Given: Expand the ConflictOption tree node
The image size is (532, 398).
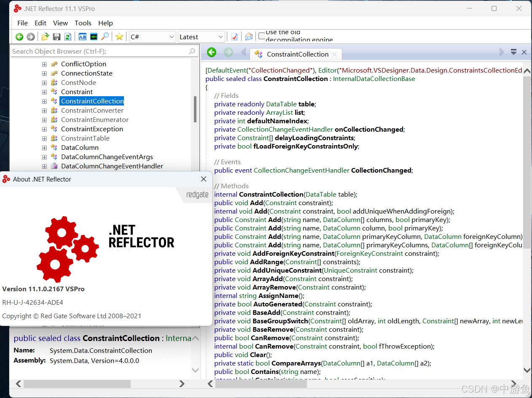Looking at the screenshot, I should pyautogui.click(x=44, y=64).
